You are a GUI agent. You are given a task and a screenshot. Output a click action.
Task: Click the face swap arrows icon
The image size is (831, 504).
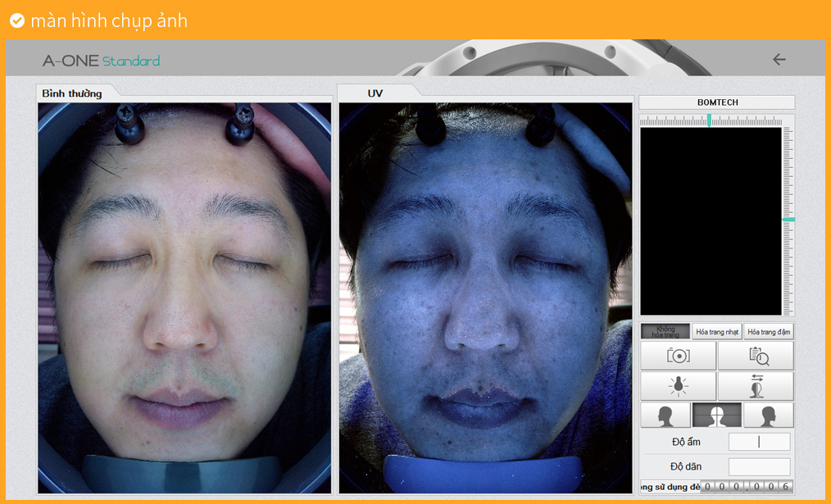click(x=756, y=386)
